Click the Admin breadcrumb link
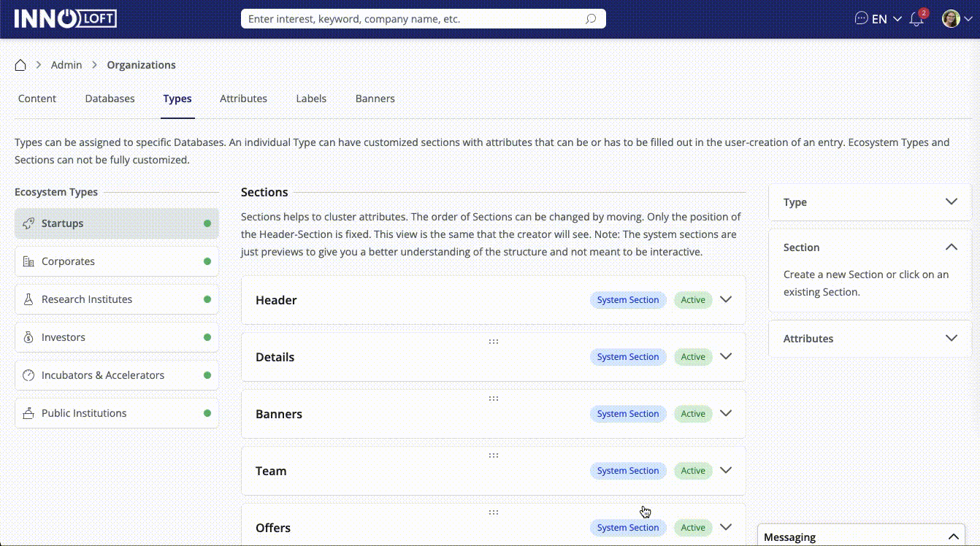The height and width of the screenshot is (546, 980). [66, 65]
